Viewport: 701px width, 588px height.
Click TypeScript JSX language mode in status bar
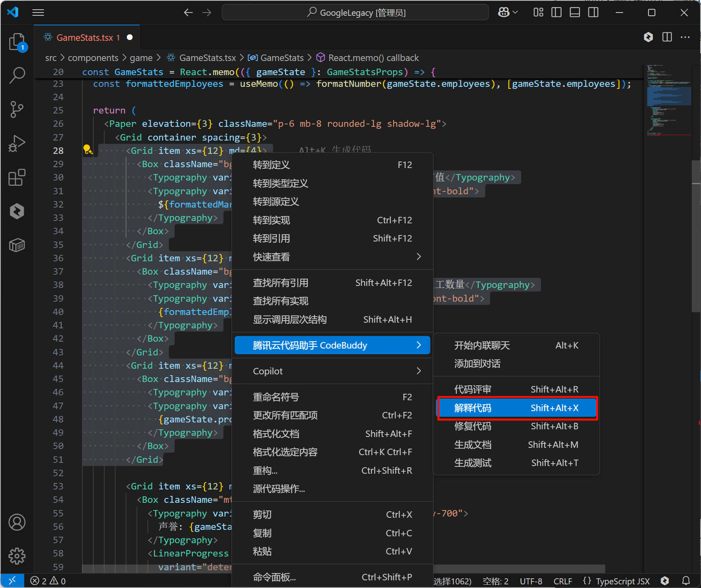(622, 581)
